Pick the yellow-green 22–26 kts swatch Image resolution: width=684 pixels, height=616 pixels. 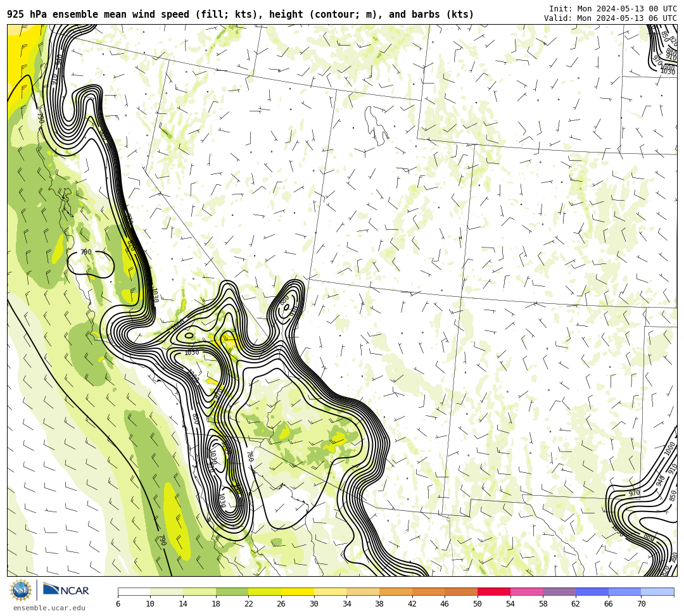(x=265, y=591)
